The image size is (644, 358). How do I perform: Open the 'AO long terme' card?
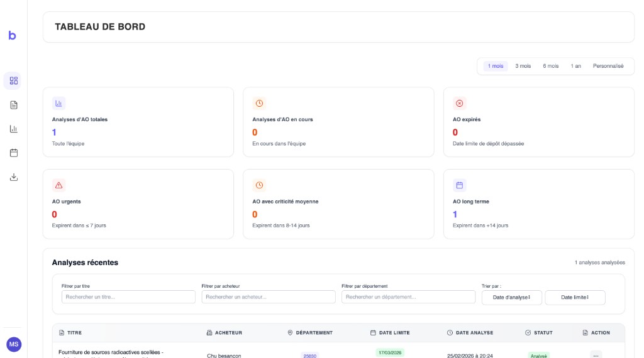click(x=538, y=204)
